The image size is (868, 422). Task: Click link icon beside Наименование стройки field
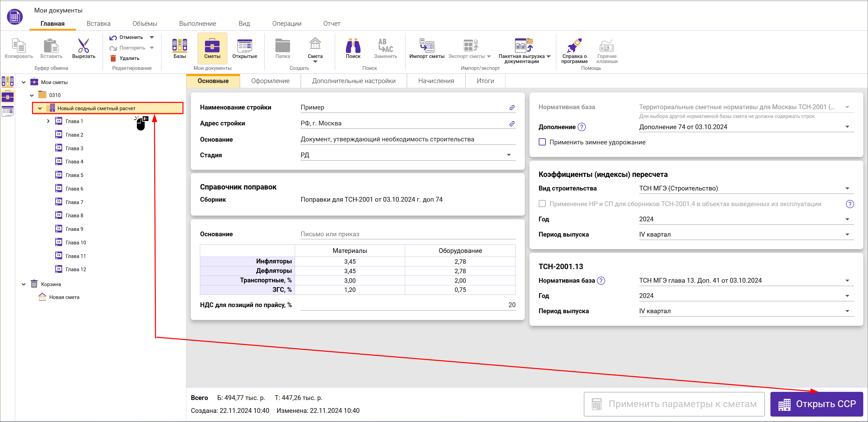pyautogui.click(x=512, y=108)
